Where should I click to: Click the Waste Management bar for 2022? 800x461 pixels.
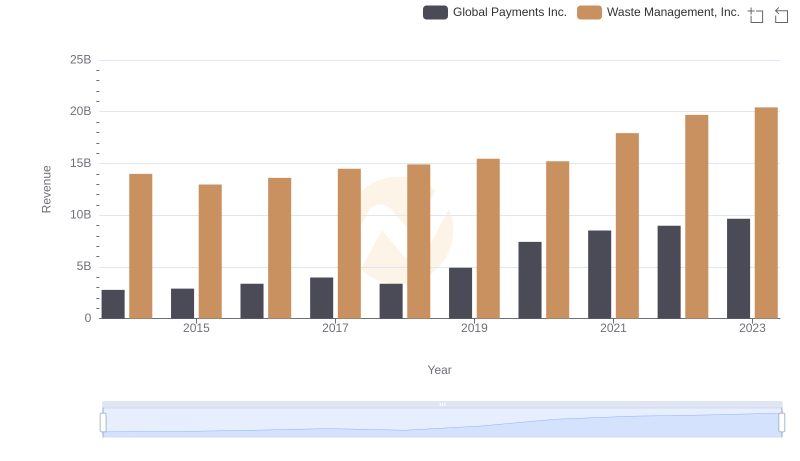coord(696,217)
